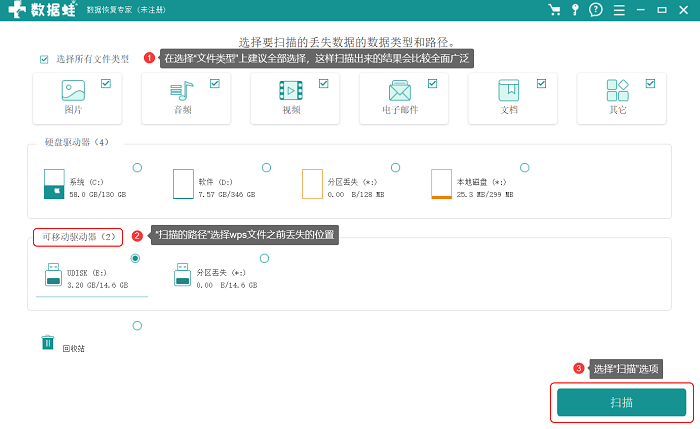Image resolution: width=700 pixels, height=429 pixels.
Task: Select radio for 本地磁盘 299 MB
Action: click(525, 168)
